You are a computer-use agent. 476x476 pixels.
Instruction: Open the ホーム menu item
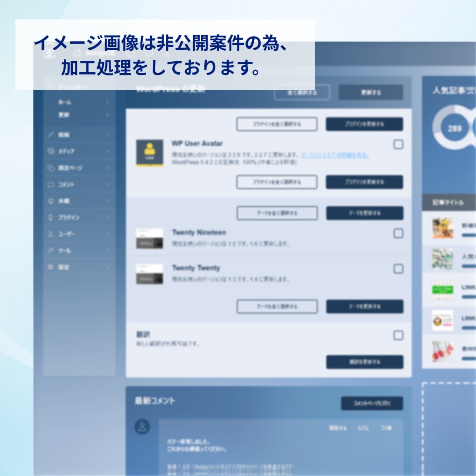(65, 102)
